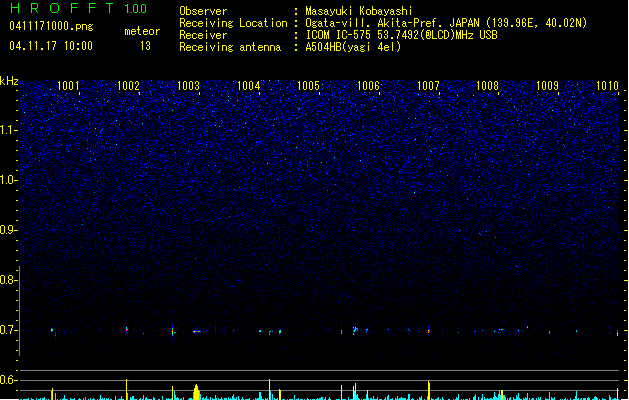Click the tall yellow power bar below 1007
This screenshot has width=629, height=400.
[x=429, y=390]
